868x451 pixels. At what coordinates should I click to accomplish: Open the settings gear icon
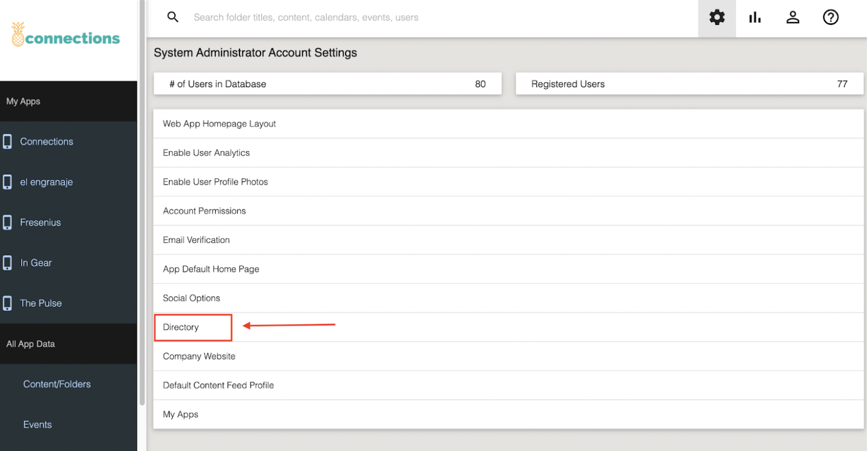(x=716, y=17)
